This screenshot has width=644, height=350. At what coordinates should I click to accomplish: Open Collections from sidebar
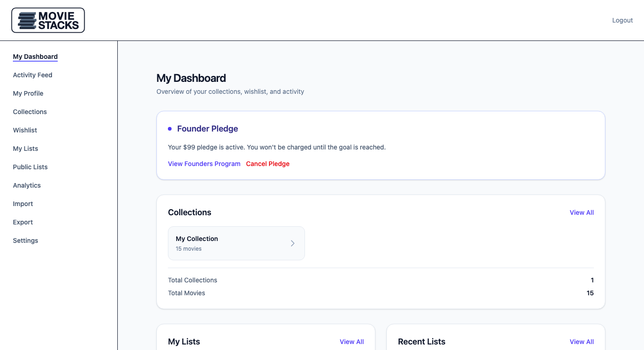tap(30, 112)
